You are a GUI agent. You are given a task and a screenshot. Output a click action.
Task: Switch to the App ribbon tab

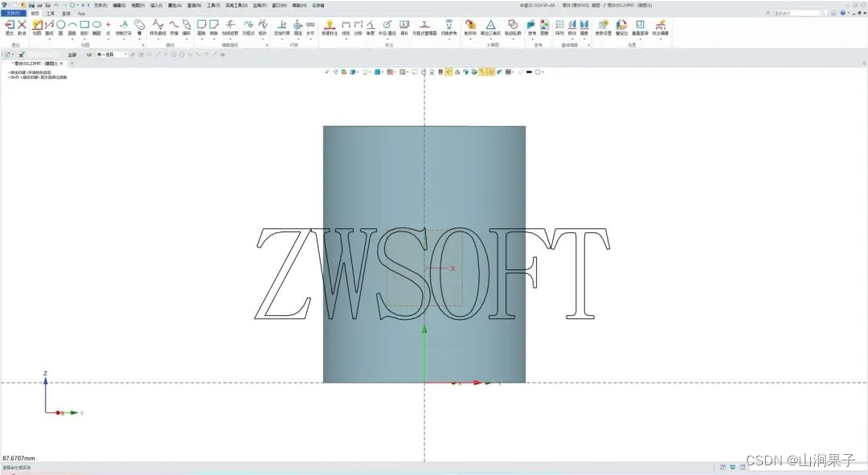[x=81, y=14]
